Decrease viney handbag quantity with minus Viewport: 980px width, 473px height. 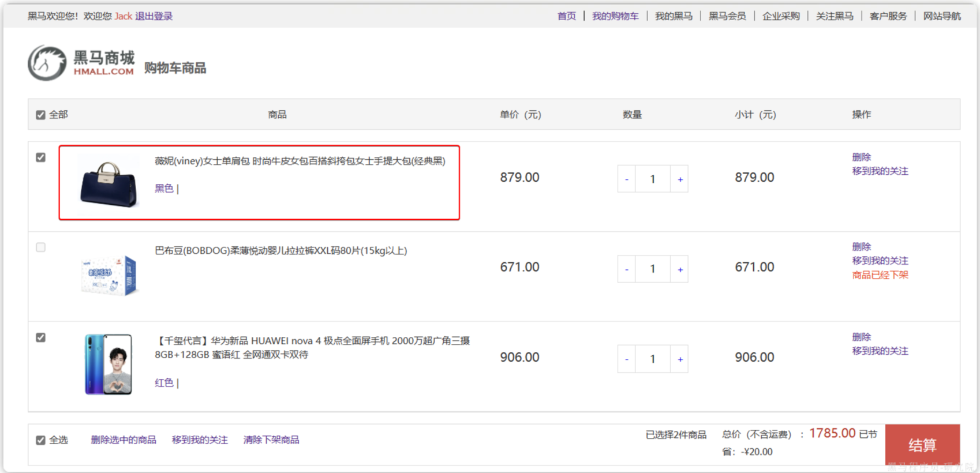click(x=626, y=179)
